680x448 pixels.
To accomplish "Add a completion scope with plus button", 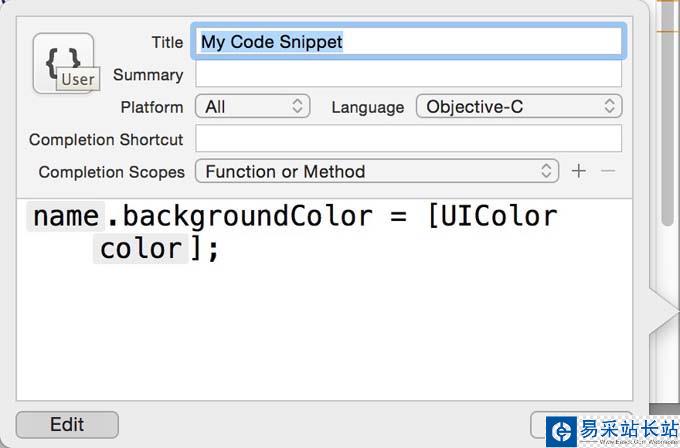I will pyautogui.click(x=578, y=171).
